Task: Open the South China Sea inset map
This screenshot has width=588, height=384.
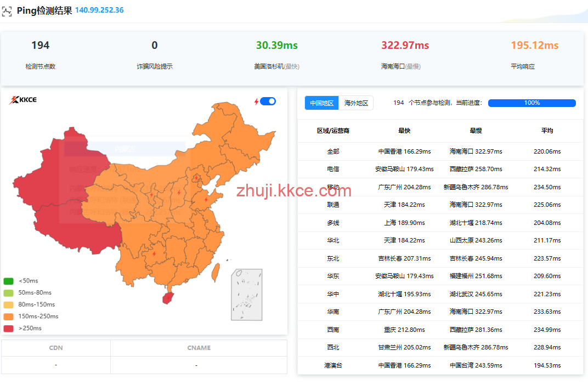Action: click(246, 295)
